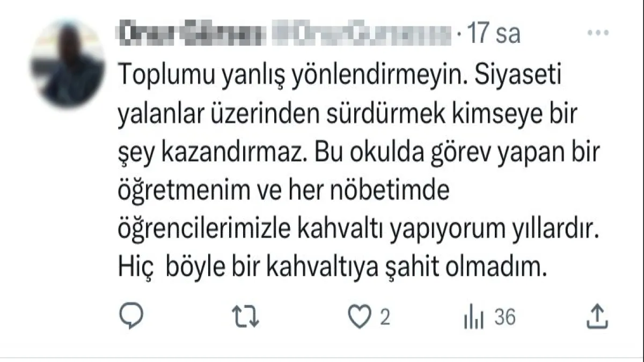The image size is (644, 362).
Task: Select the view count number 36
Action: [505, 318]
